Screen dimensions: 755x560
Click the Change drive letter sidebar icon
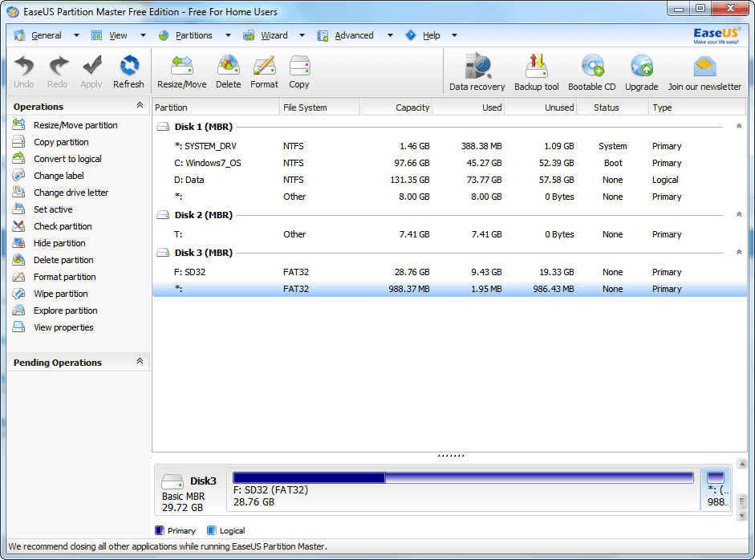(18, 192)
